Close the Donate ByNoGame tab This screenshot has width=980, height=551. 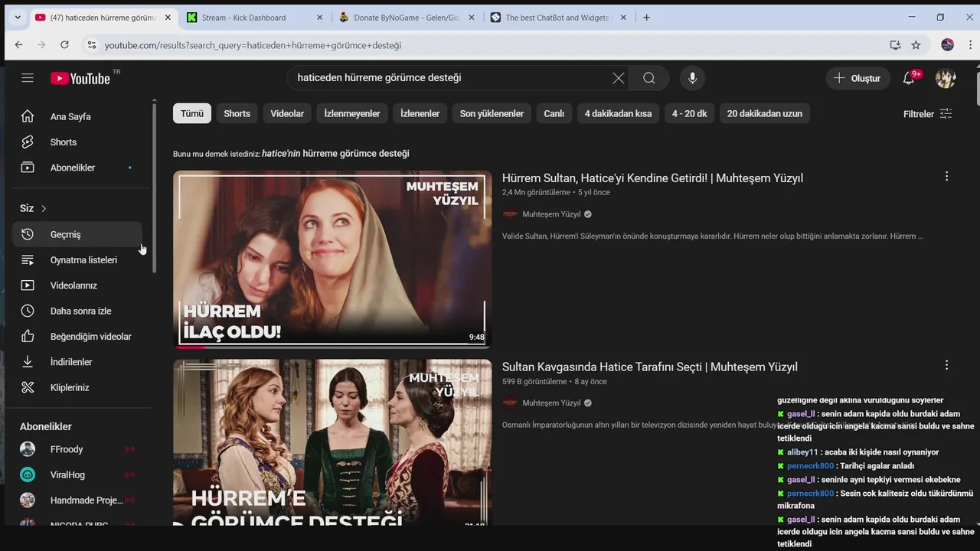[471, 18]
